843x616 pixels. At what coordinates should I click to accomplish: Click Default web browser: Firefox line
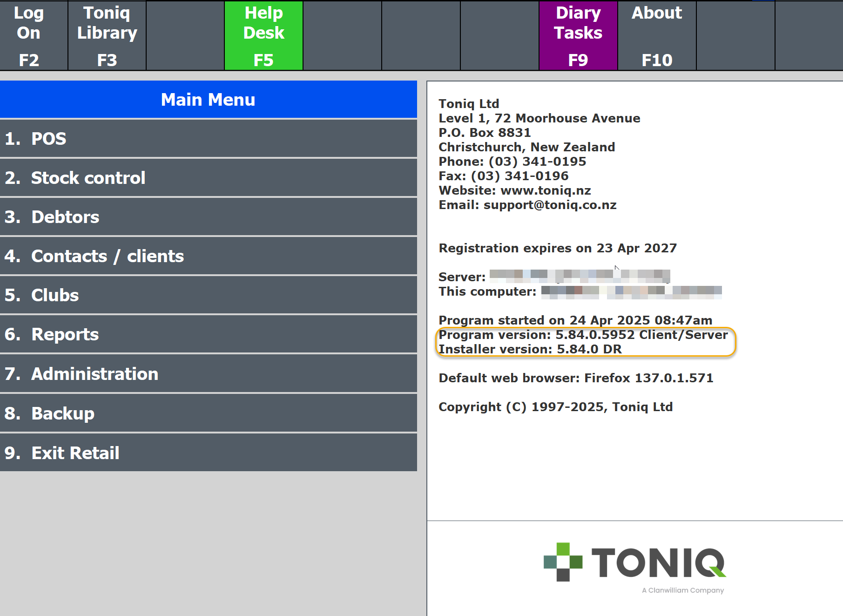[x=576, y=378]
